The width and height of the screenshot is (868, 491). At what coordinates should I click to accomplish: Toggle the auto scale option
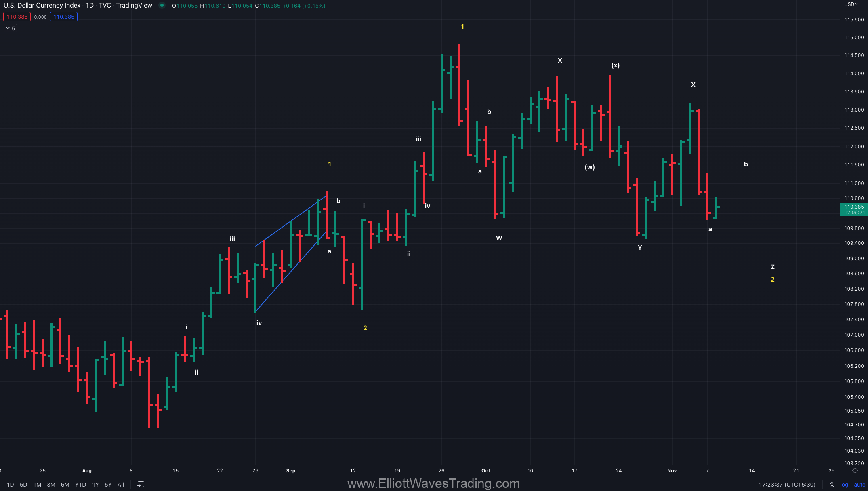tap(860, 485)
